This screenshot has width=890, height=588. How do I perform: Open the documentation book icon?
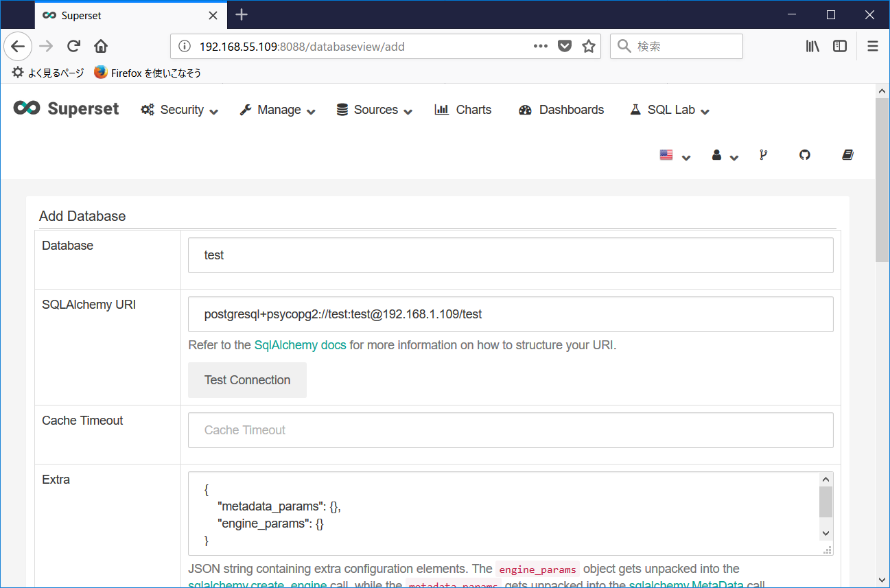click(x=847, y=155)
